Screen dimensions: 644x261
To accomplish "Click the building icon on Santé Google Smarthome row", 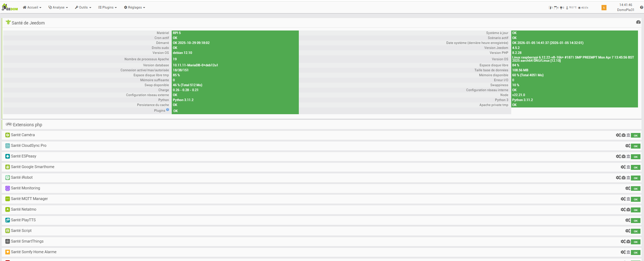I will [628, 167].
